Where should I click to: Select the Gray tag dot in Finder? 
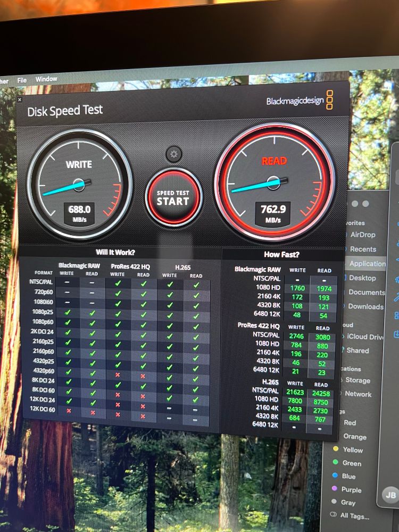(x=334, y=502)
